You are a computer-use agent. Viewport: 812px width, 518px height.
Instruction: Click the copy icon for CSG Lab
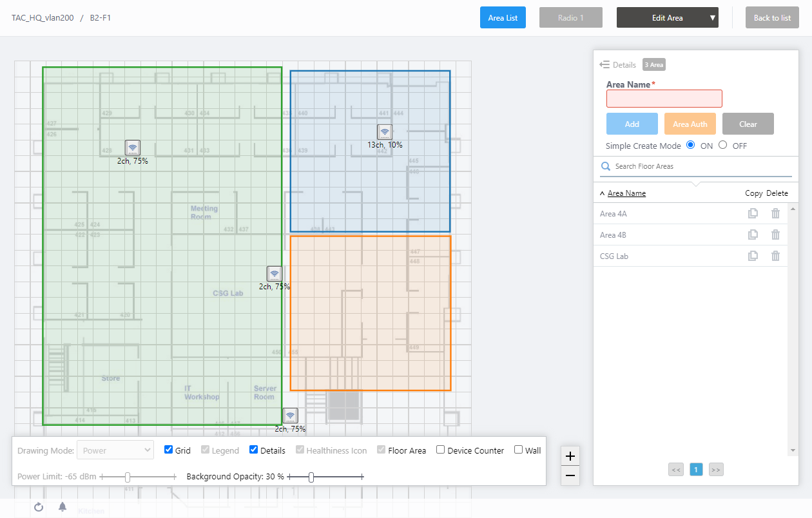click(x=753, y=256)
